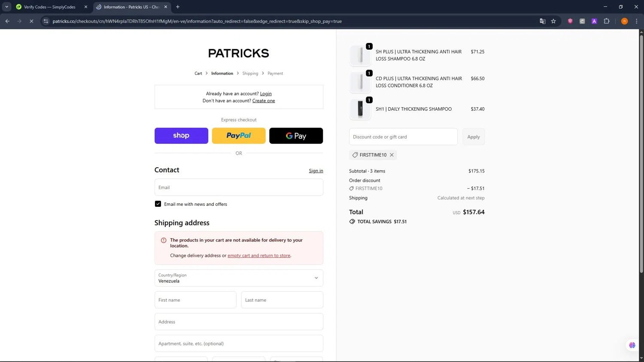
Task: Open Chrome three-dot menu
Action: click(x=637, y=21)
